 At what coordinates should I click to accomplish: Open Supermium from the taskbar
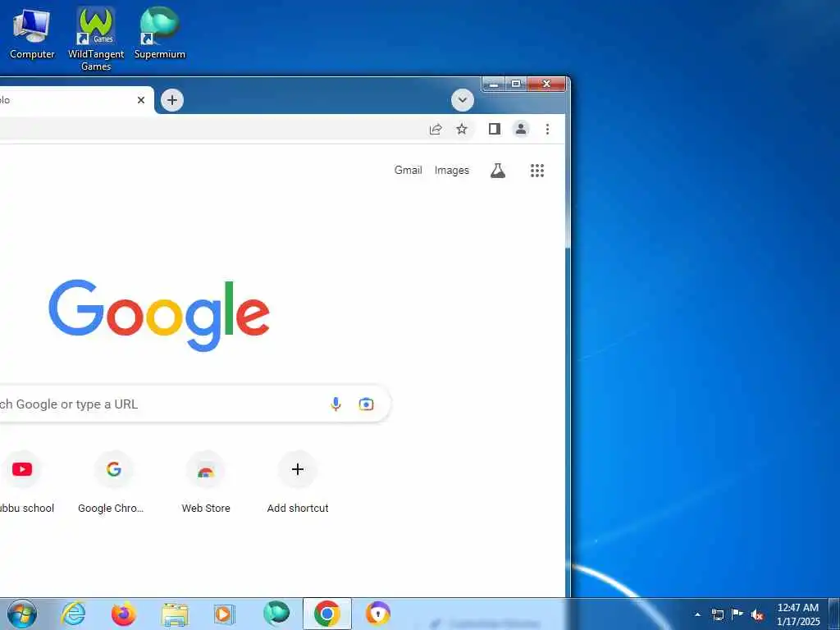(276, 614)
